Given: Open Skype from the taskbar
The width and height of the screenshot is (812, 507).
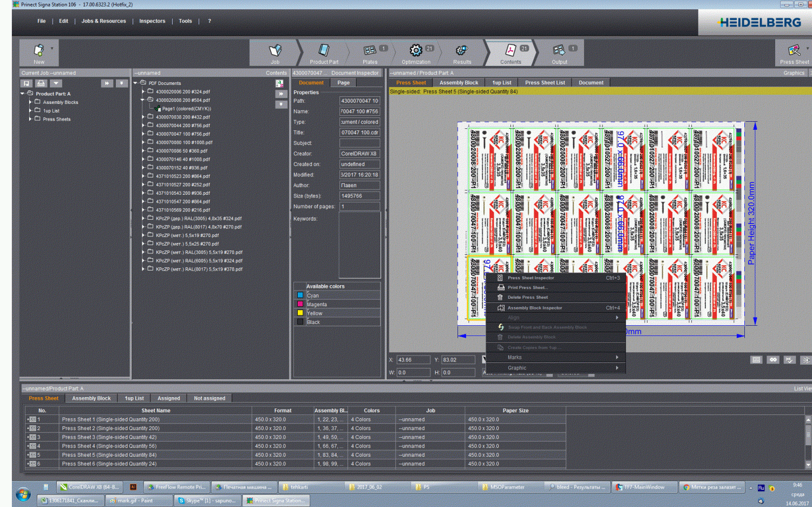Looking at the screenshot, I should pos(206,501).
